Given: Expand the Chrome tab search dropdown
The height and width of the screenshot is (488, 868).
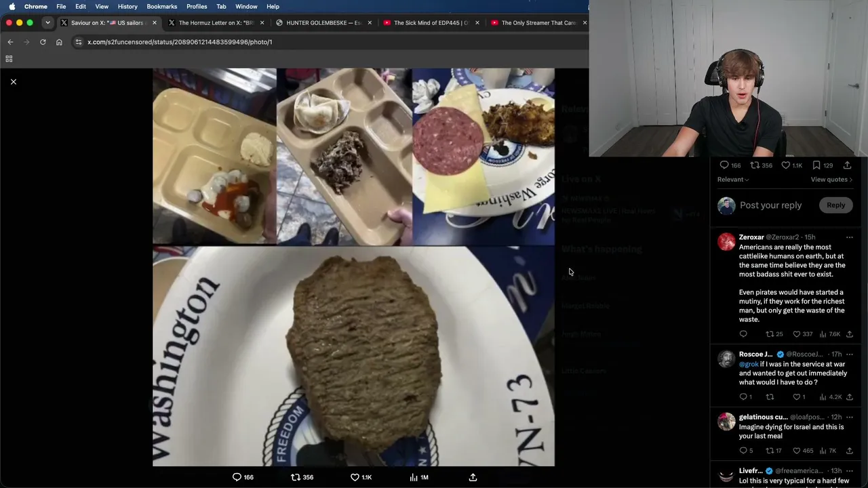Looking at the screenshot, I should (x=47, y=23).
